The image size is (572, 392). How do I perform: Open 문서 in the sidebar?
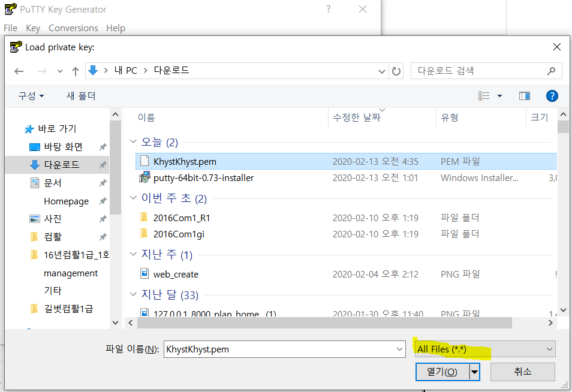tap(53, 183)
